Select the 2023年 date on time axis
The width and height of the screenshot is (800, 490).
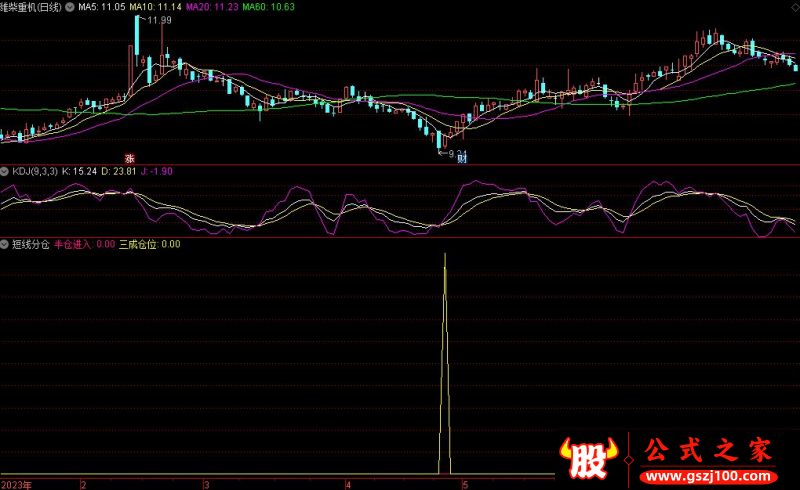click(16, 483)
